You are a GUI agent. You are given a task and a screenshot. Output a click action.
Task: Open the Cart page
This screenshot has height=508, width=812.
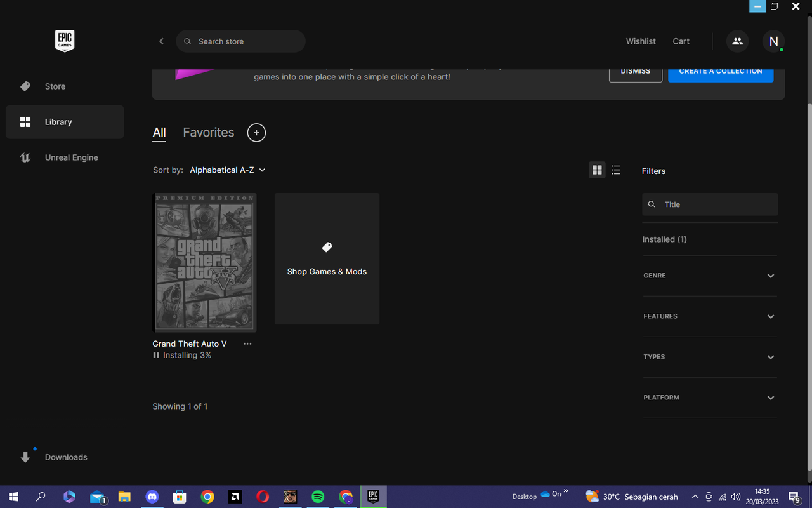(681, 41)
